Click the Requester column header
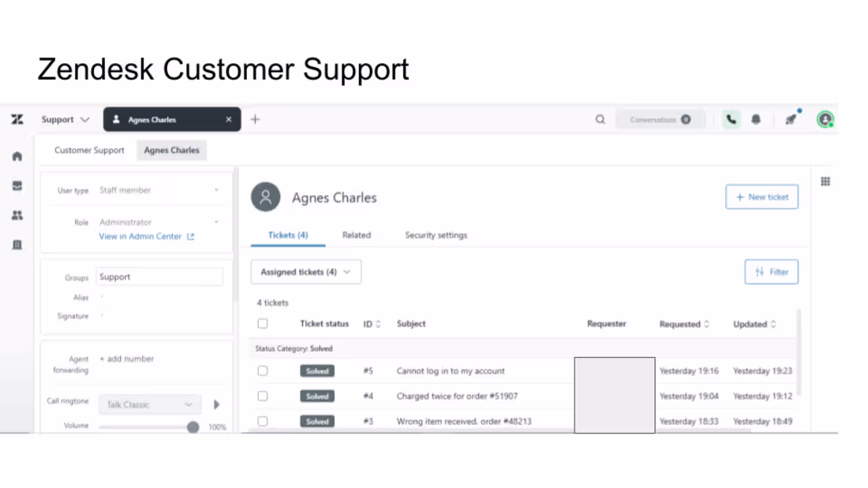Screen dimensions: 868x488 pyautogui.click(x=606, y=324)
